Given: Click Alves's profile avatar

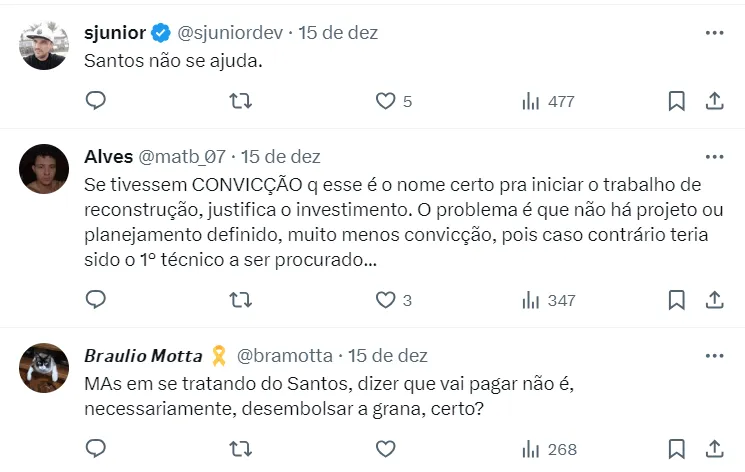Looking at the screenshot, I should 44,168.
